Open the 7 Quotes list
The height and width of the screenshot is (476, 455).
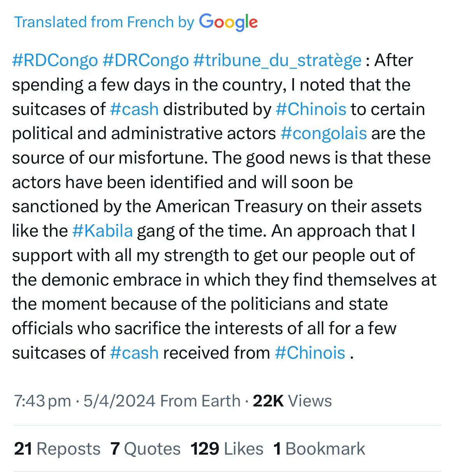[x=145, y=449]
